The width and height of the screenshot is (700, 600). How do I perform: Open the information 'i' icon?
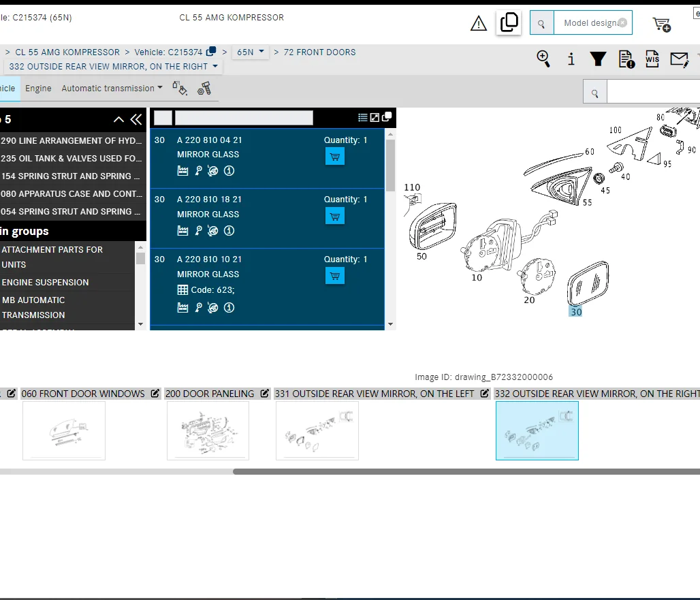pos(571,59)
